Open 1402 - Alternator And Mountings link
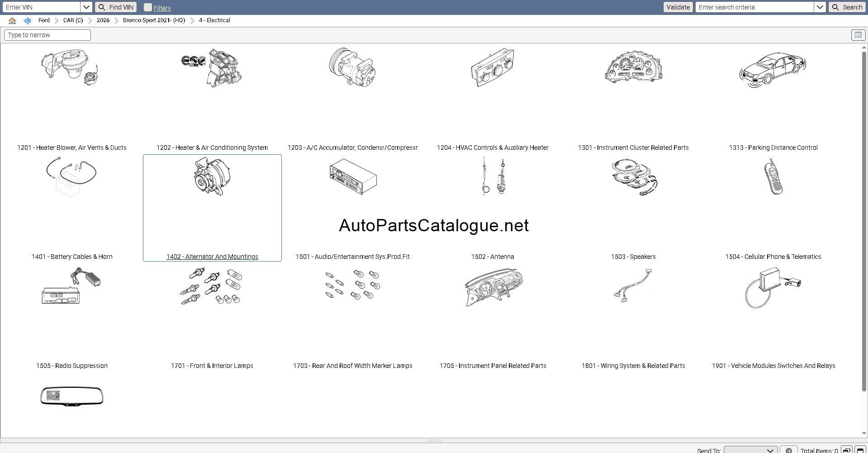 pyautogui.click(x=212, y=257)
